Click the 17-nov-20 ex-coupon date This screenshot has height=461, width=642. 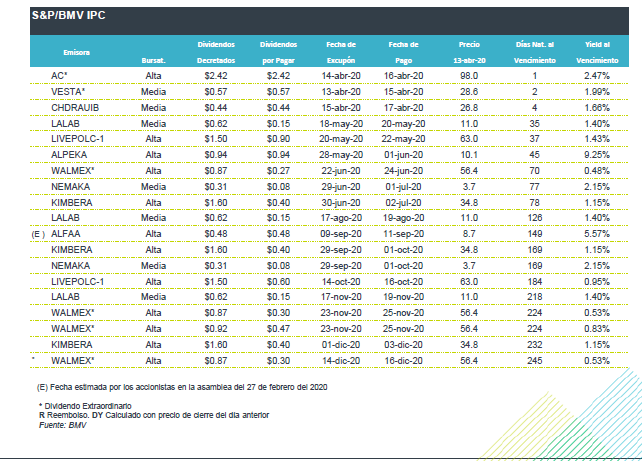coord(341,297)
